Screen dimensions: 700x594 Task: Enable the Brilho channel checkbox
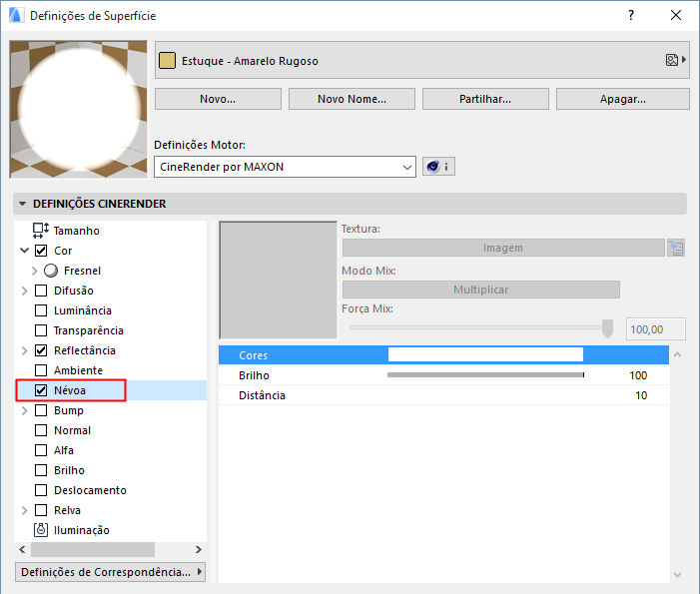pyautogui.click(x=41, y=470)
